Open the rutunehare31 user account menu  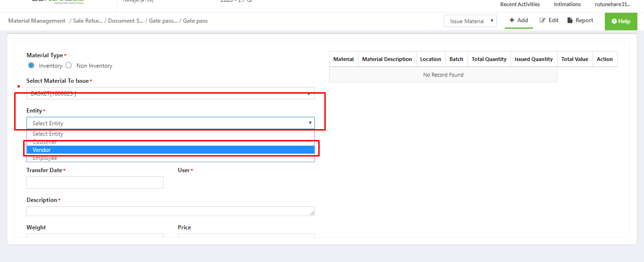(x=612, y=4)
